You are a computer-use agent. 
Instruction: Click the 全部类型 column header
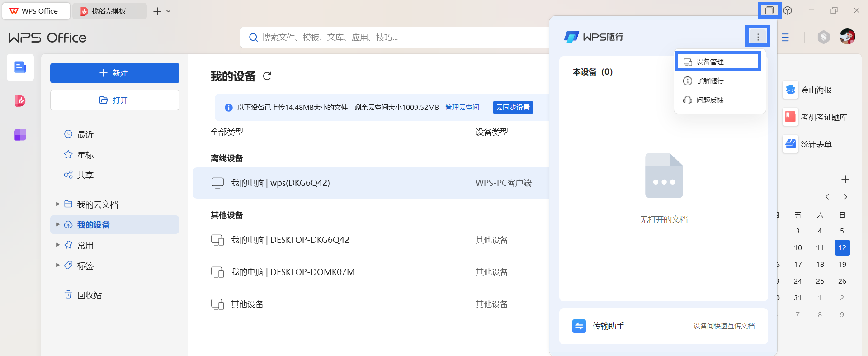[227, 132]
